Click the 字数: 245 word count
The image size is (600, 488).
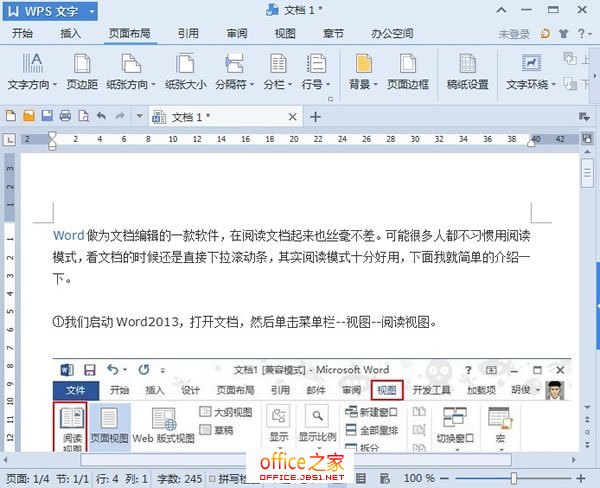(179, 478)
